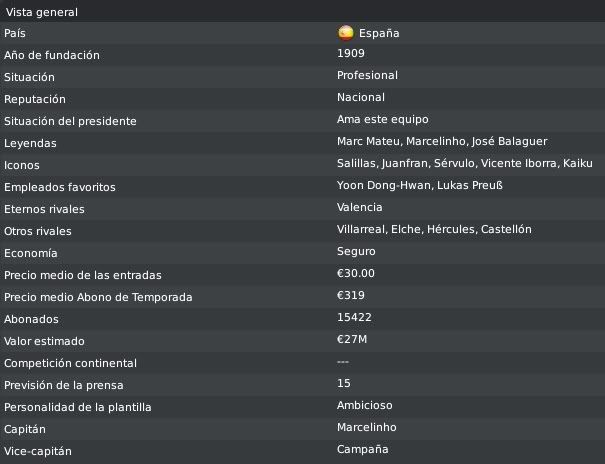Click rival club Castellón
This screenshot has height=464, width=605.
point(506,229)
